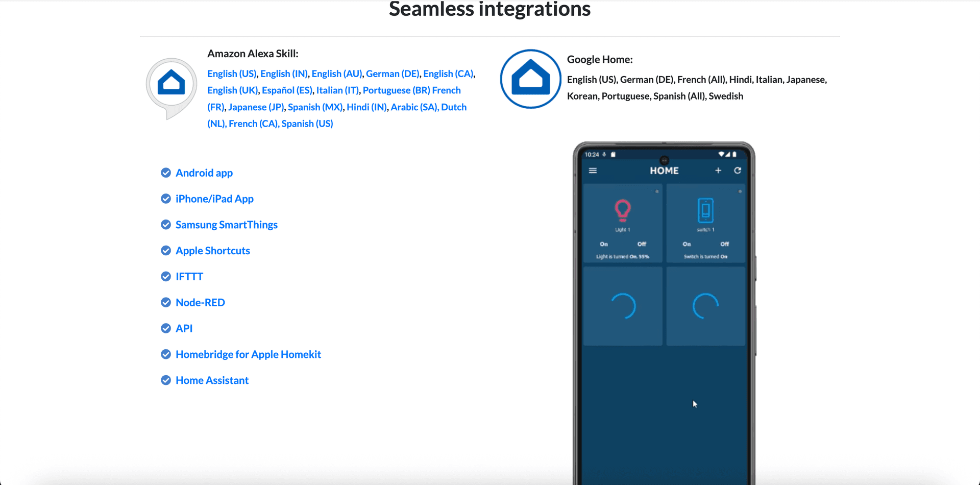Open the hamburger menu in phone app
The image size is (980, 485).
[593, 171]
